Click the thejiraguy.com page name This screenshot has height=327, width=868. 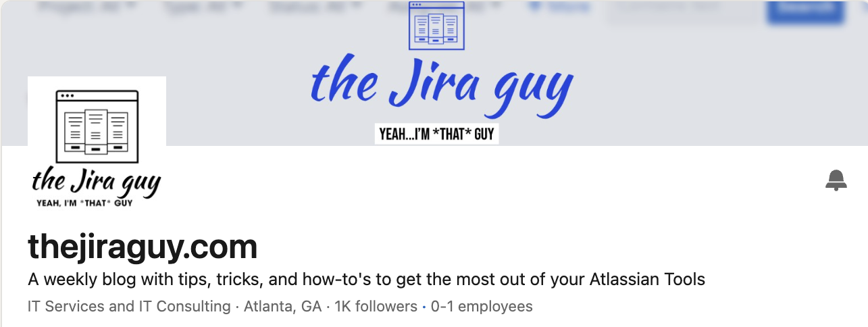click(143, 247)
